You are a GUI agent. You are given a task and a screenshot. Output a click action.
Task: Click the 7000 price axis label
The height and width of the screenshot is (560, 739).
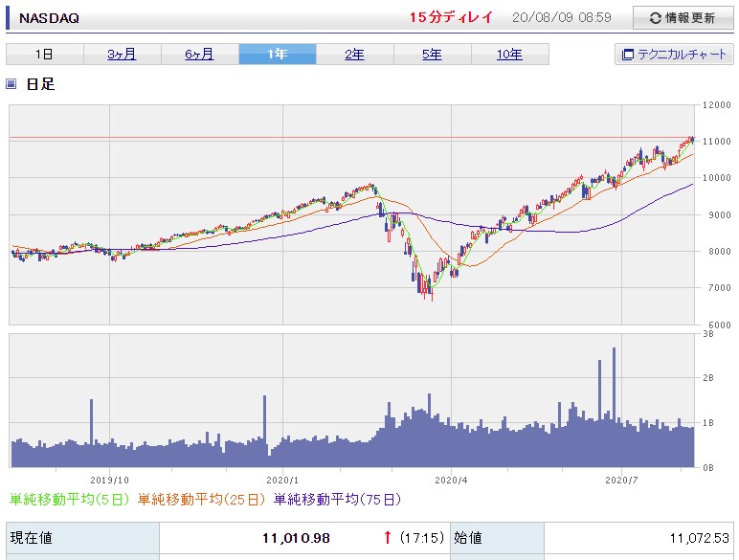[719, 288]
